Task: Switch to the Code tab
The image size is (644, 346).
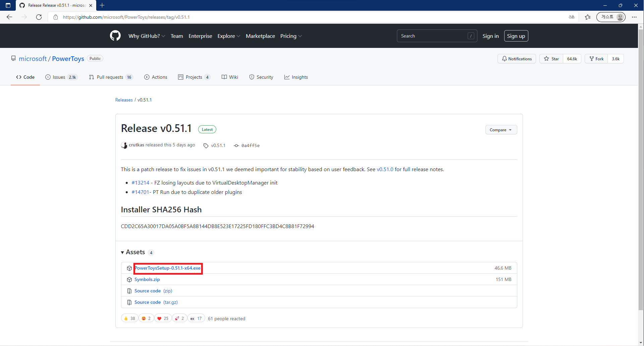Action: (25, 77)
